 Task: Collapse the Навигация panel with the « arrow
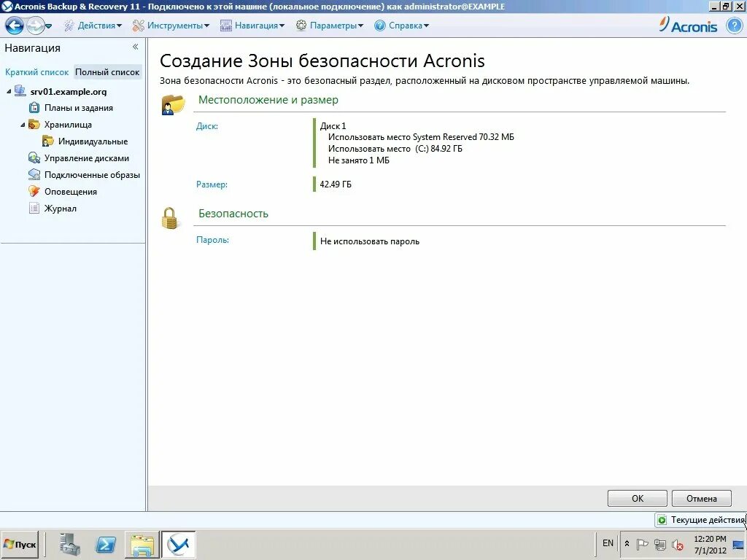tap(136, 46)
